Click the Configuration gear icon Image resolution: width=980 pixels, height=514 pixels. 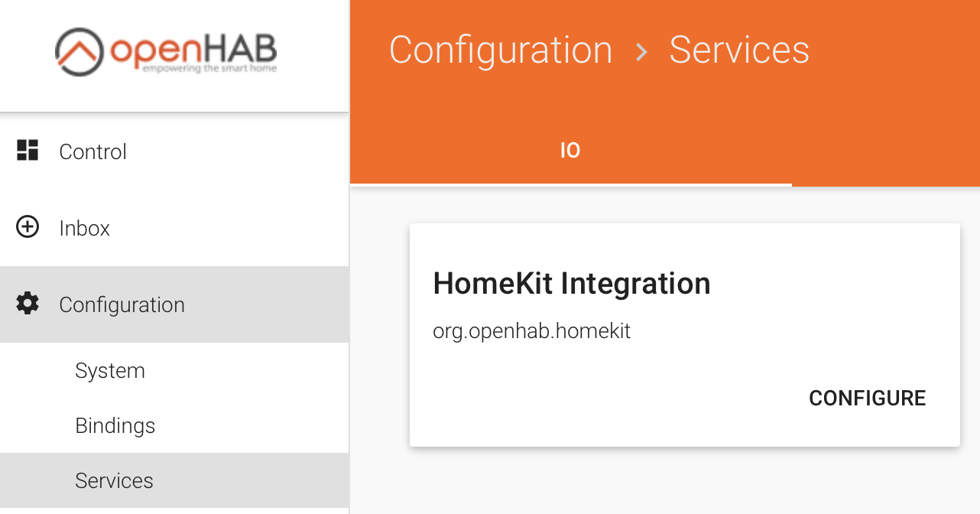(x=28, y=304)
